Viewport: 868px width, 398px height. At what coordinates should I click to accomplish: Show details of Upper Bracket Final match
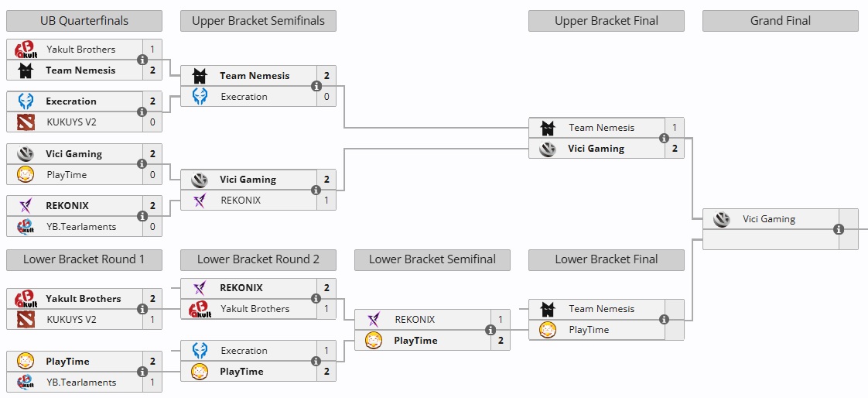664,138
